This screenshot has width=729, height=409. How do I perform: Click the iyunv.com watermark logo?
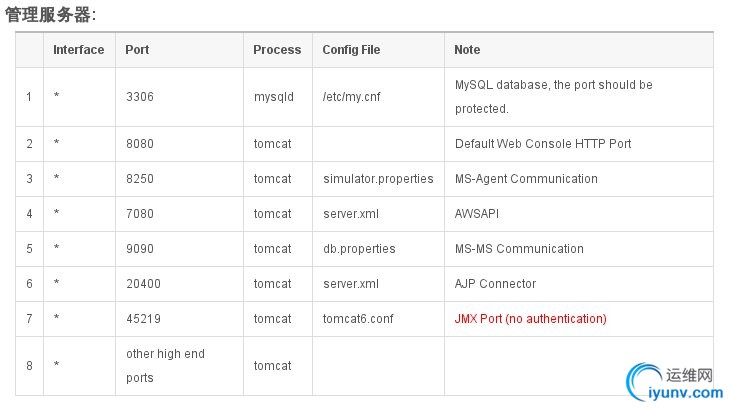click(x=675, y=382)
